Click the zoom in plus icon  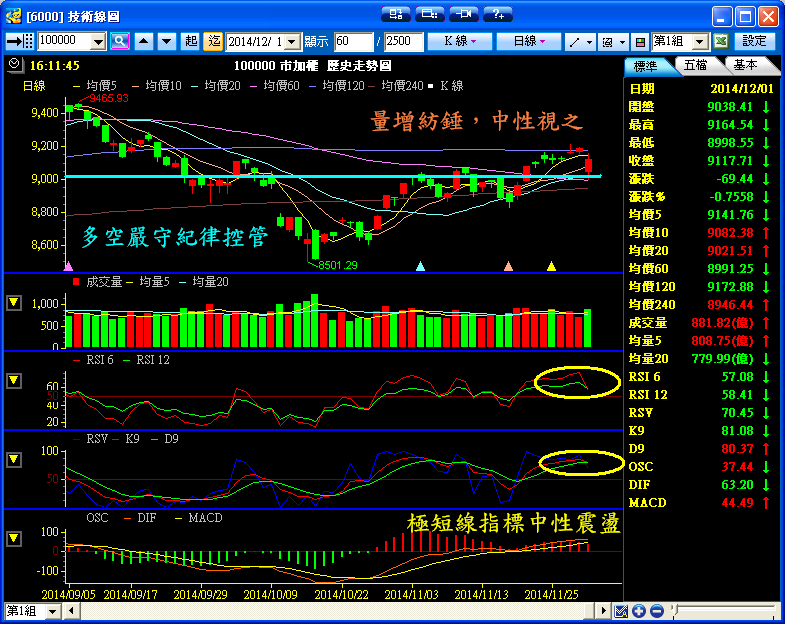(639, 611)
